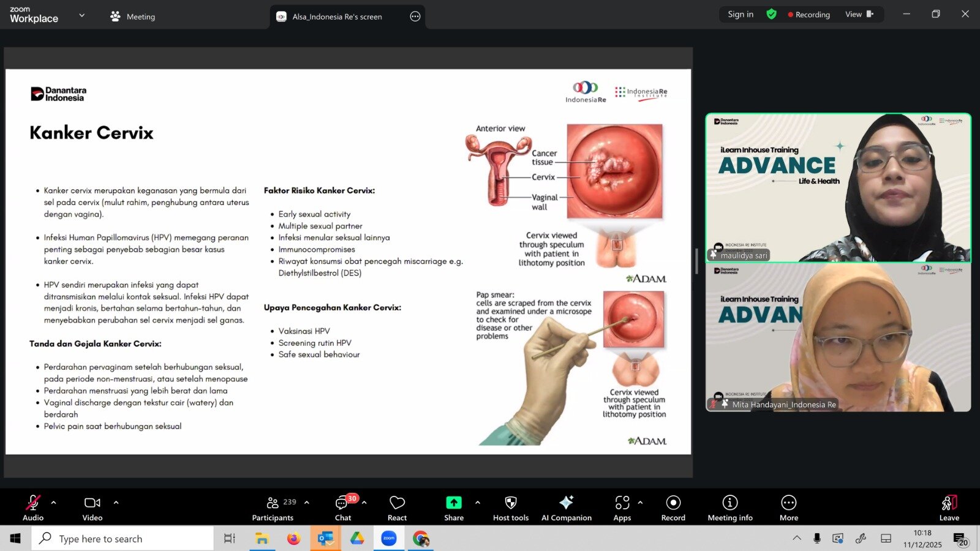Leave the meeting
Viewport: 980px width, 551px height.
(949, 508)
